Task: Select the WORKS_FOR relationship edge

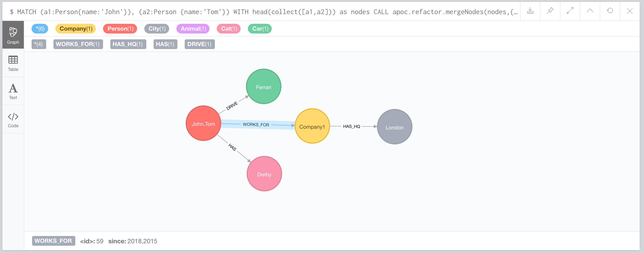Action: [x=256, y=125]
